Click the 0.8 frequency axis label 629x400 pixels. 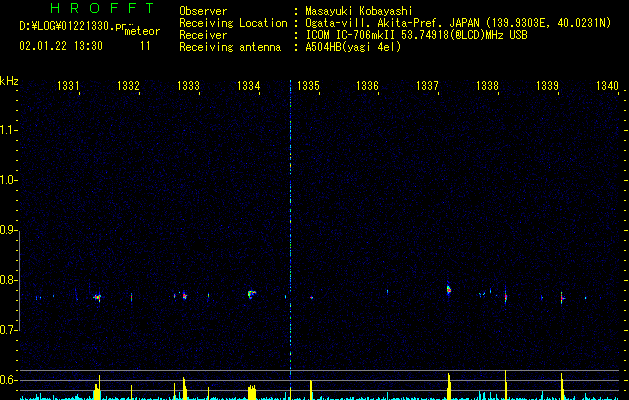[8, 280]
